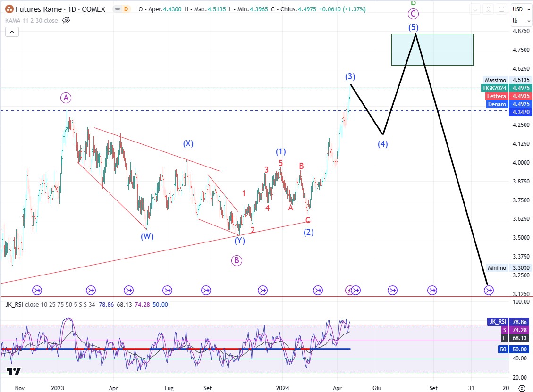The height and width of the screenshot is (392, 533).
Task: Click the 4.3470 horizontal line price label
Action: tap(520, 112)
